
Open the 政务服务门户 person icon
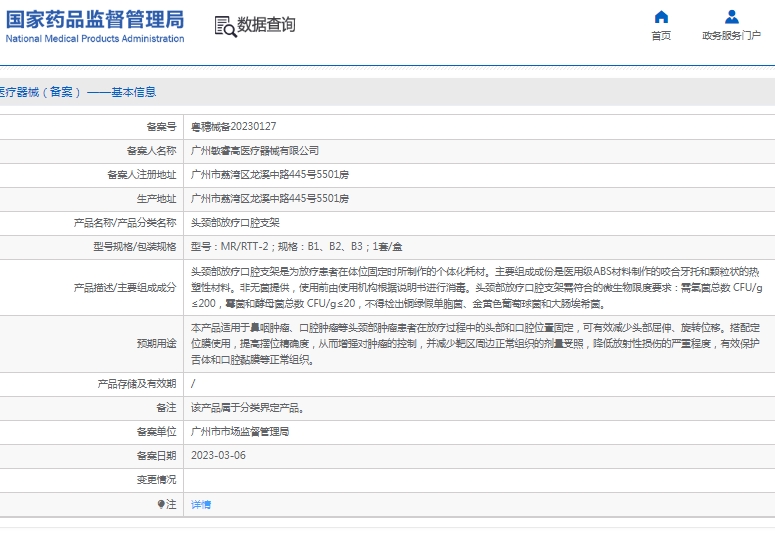[x=732, y=17]
